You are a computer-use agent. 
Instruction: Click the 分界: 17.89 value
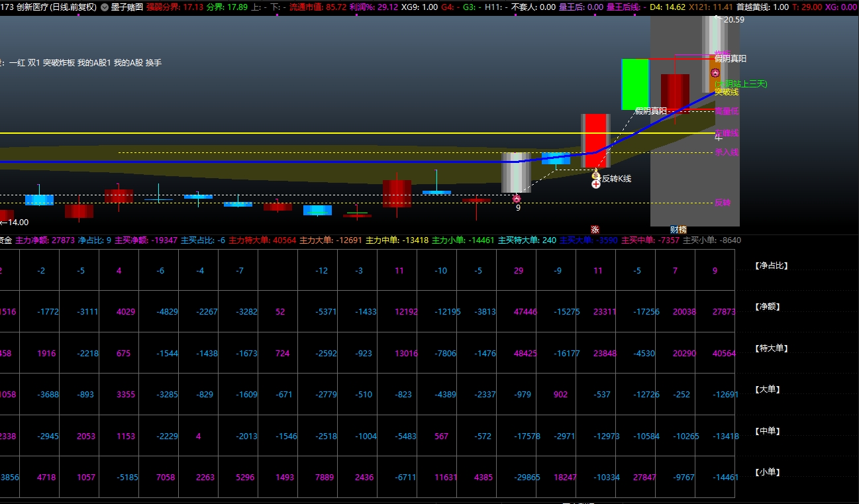pos(227,7)
